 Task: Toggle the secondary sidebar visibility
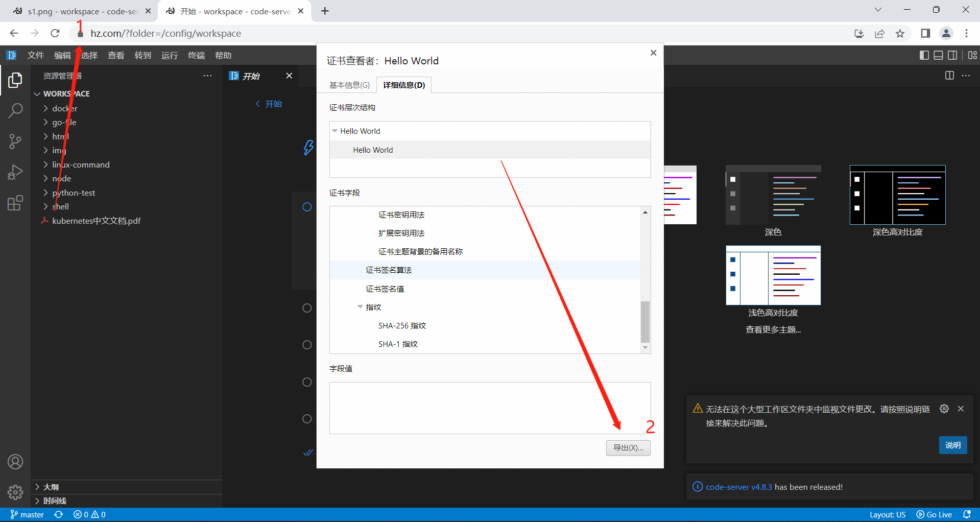click(x=953, y=55)
